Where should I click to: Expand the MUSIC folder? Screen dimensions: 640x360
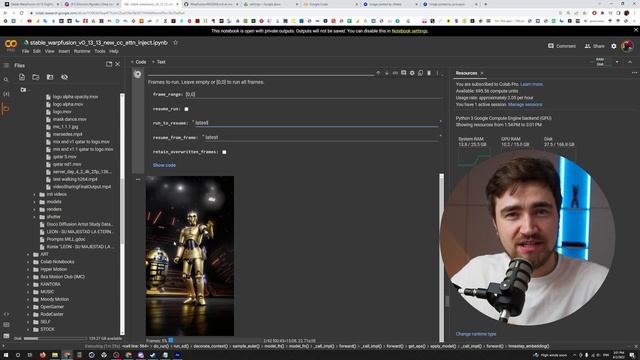click(x=29, y=292)
